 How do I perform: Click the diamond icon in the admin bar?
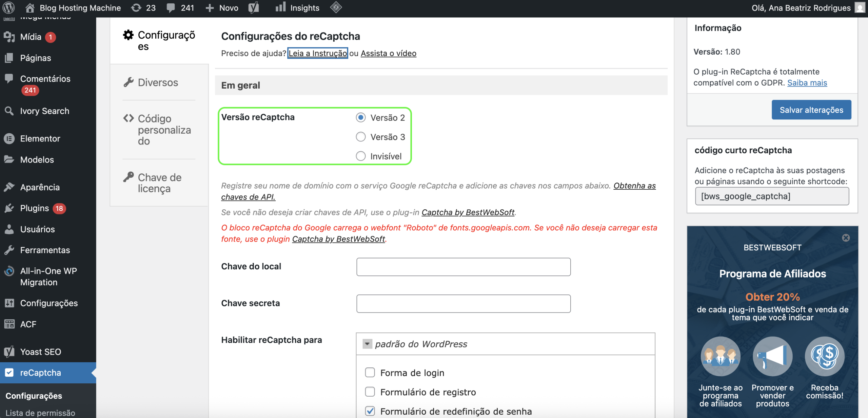click(x=336, y=7)
